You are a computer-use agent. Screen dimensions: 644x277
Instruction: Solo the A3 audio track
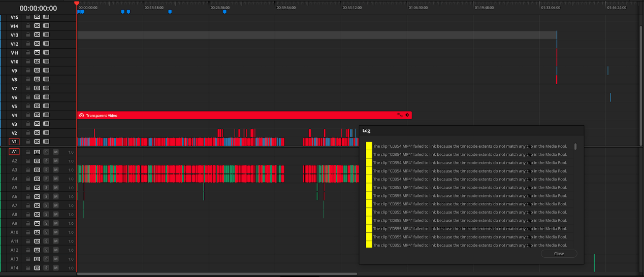click(x=46, y=169)
